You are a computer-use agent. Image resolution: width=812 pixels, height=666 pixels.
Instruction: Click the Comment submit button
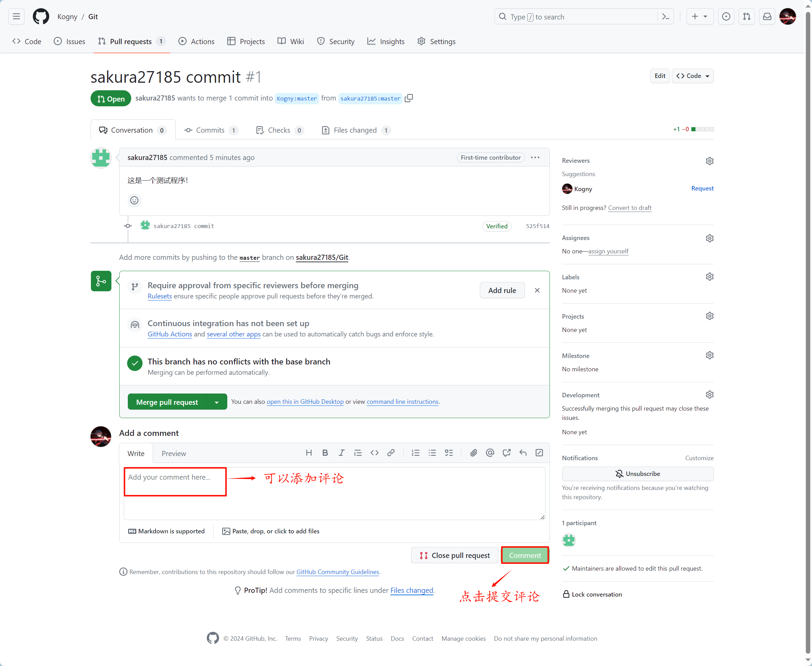[x=525, y=555]
